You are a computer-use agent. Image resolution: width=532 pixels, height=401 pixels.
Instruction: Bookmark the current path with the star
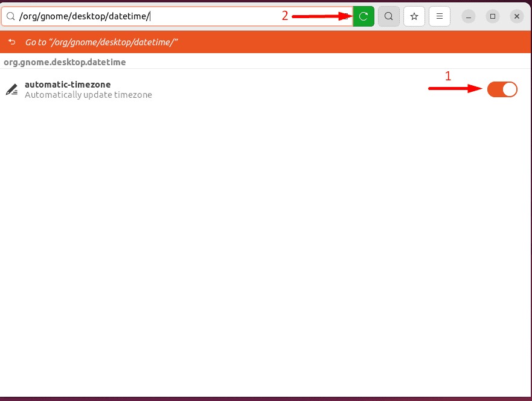click(414, 16)
